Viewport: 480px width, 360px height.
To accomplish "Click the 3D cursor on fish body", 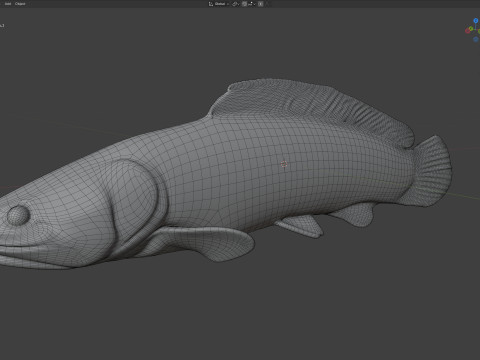I will pos(284,164).
